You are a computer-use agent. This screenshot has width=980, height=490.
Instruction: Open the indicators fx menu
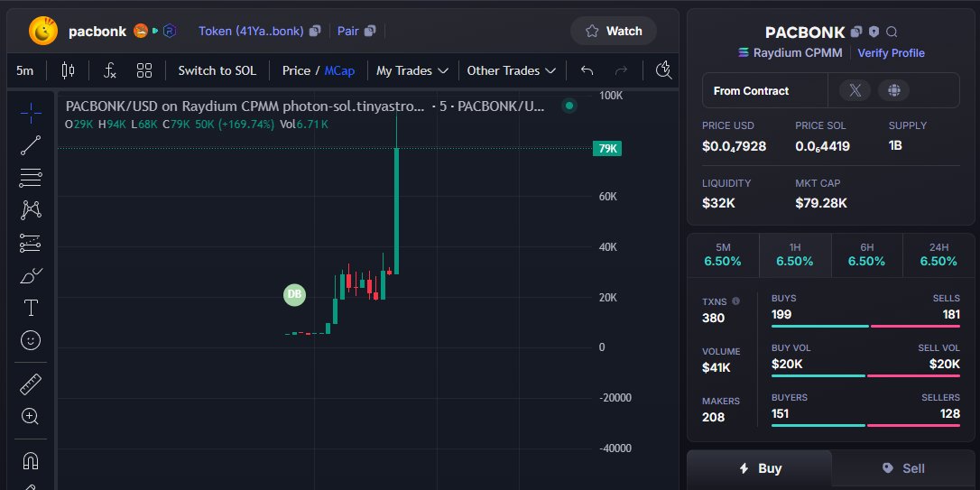point(110,70)
